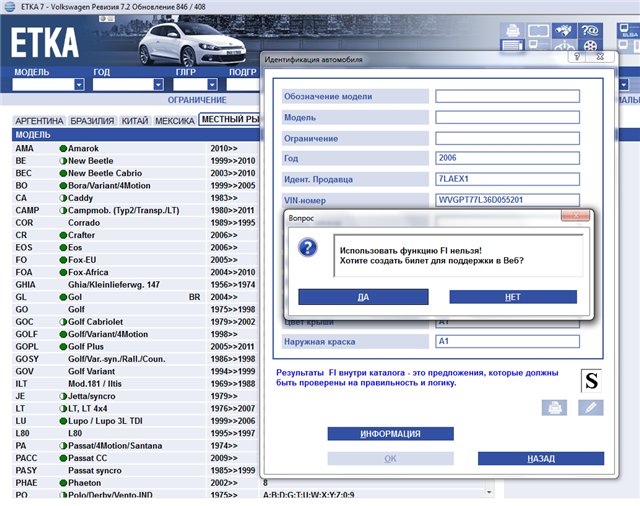Click ДА in the Вопрос dialog
This screenshot has height=506, width=640.
[x=363, y=297]
